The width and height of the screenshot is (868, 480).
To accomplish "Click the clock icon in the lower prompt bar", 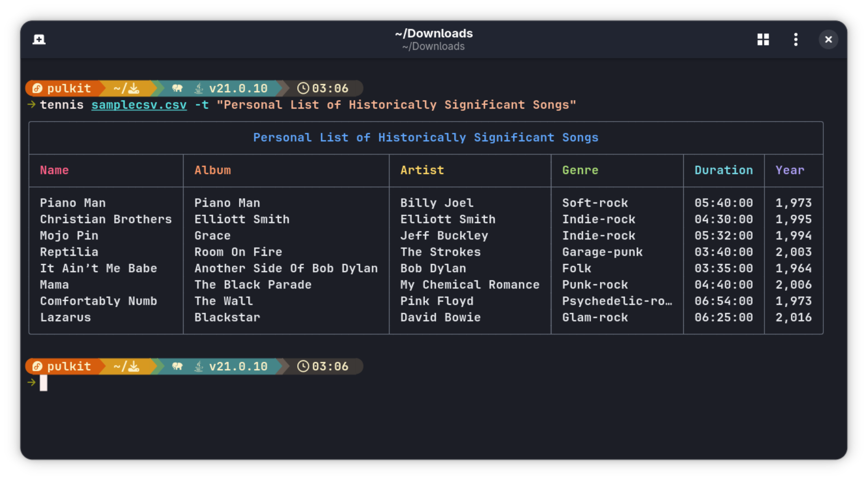I will point(303,366).
